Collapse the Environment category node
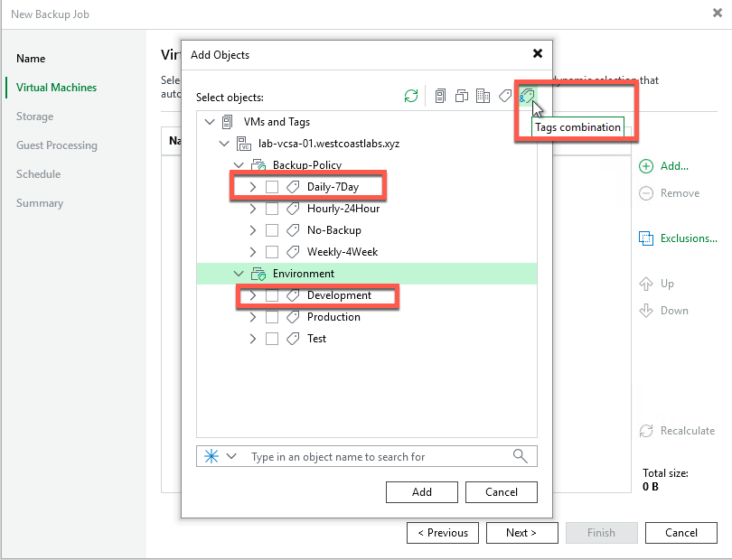The width and height of the screenshot is (732, 560). [x=239, y=274]
